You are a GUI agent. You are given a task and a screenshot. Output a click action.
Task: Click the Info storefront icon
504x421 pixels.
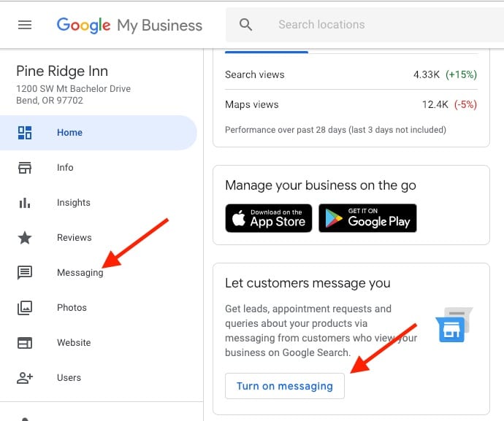click(25, 168)
